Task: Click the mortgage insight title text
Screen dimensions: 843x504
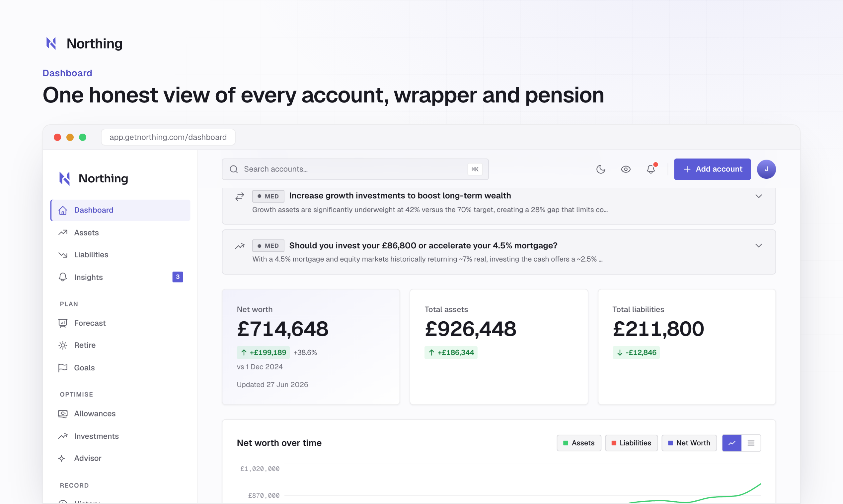Action: [x=423, y=246]
